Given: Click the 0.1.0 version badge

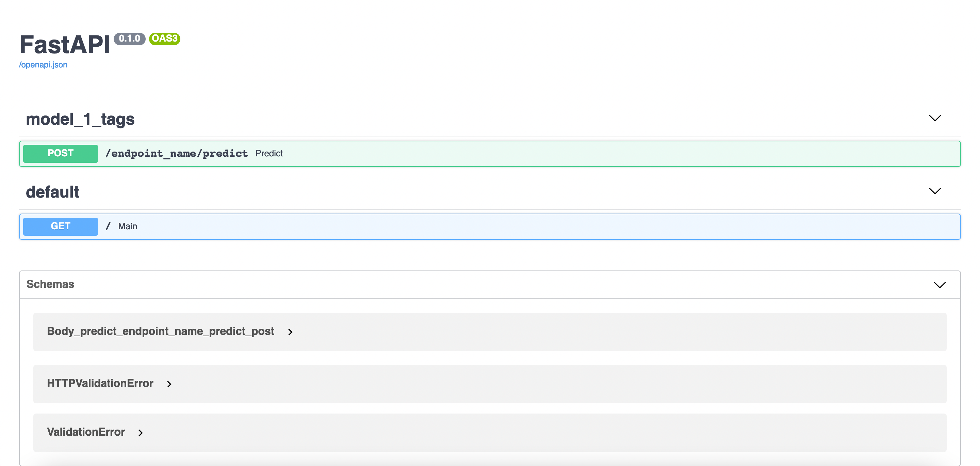Looking at the screenshot, I should click(x=129, y=38).
